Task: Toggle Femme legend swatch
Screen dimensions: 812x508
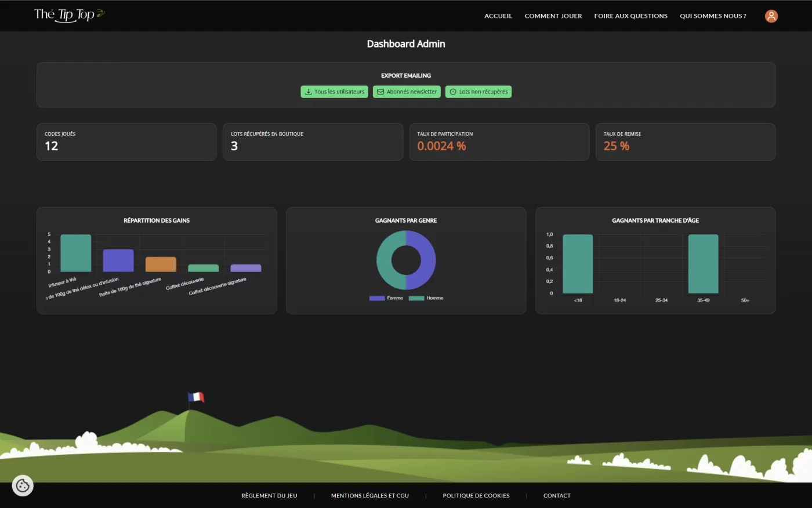Action: click(377, 298)
